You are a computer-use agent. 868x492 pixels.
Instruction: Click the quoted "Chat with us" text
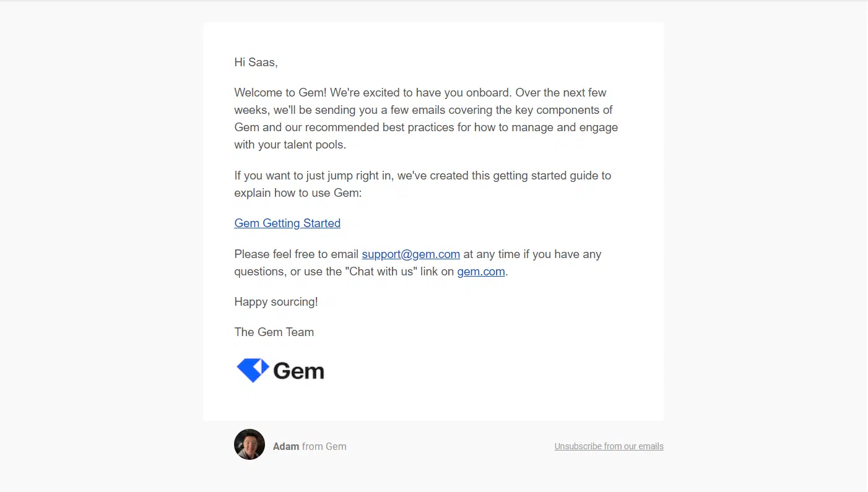pos(381,272)
